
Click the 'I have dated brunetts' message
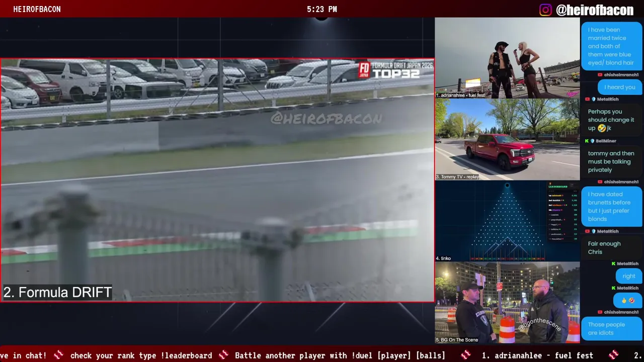(611, 206)
